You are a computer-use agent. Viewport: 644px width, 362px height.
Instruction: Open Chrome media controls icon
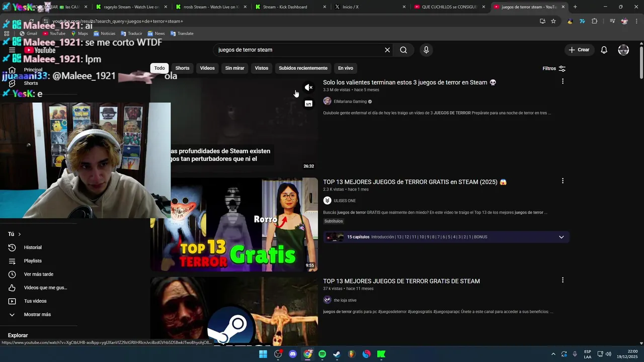click(612, 21)
